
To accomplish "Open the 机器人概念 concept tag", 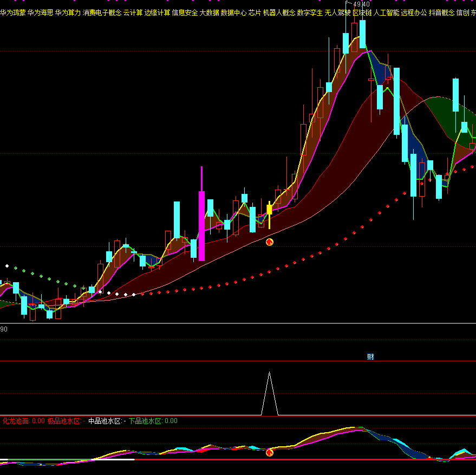I will click(279, 12).
